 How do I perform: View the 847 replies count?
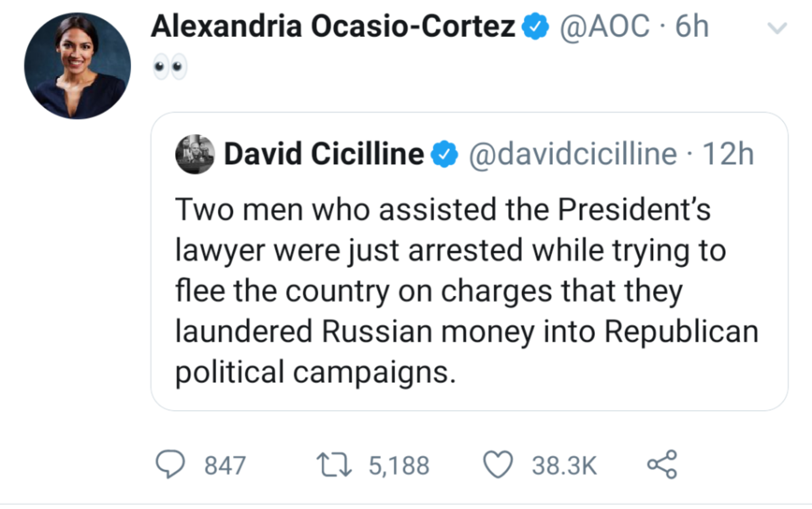tap(225, 465)
